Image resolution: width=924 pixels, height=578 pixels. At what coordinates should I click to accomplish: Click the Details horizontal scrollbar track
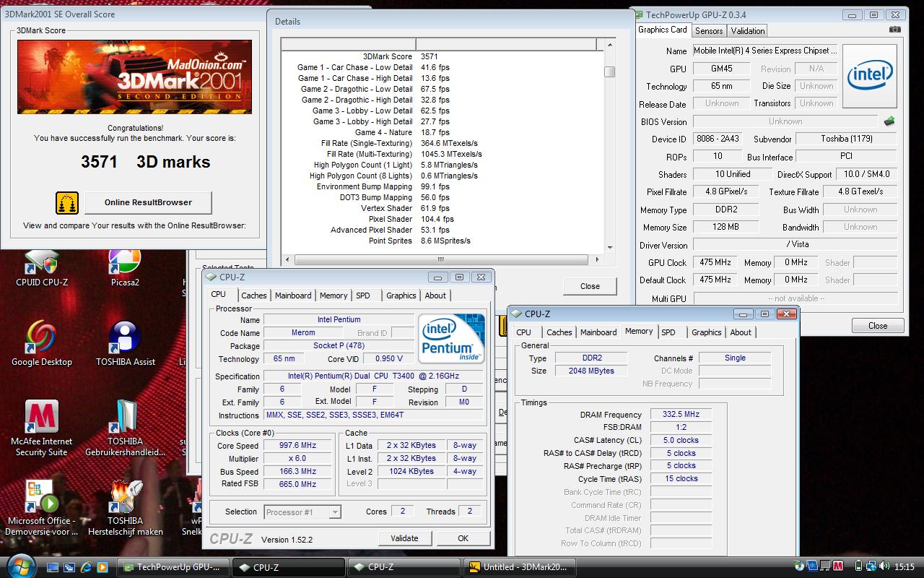point(443,260)
